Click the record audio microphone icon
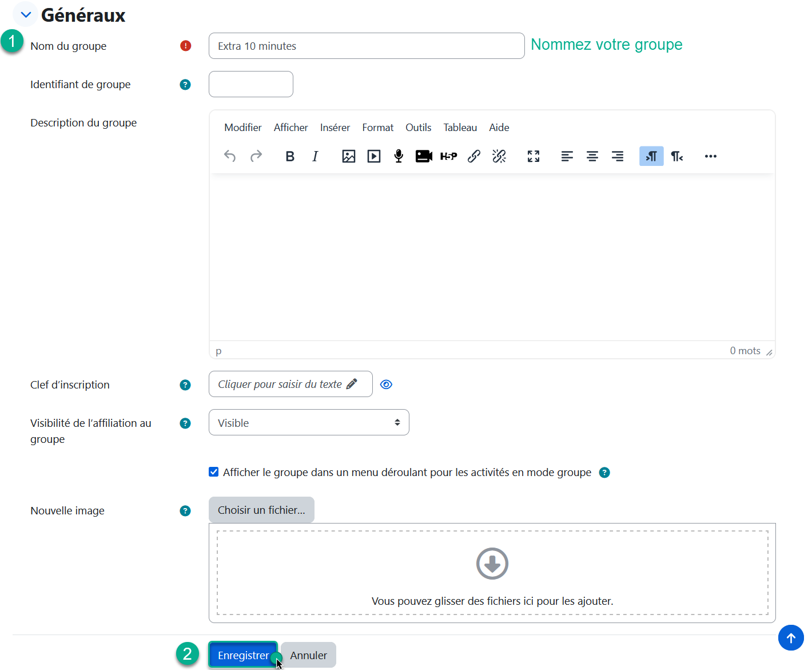The width and height of the screenshot is (812, 670). (399, 156)
